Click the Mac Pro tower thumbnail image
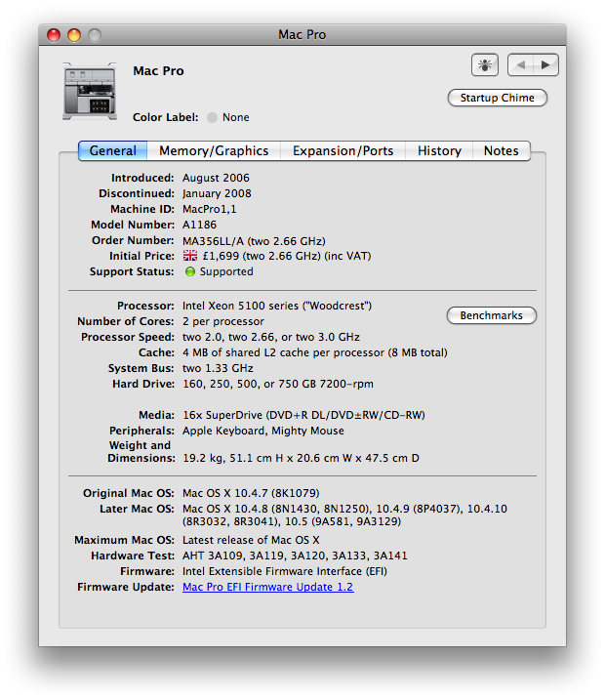The width and height of the screenshot is (605, 700). tap(90, 92)
